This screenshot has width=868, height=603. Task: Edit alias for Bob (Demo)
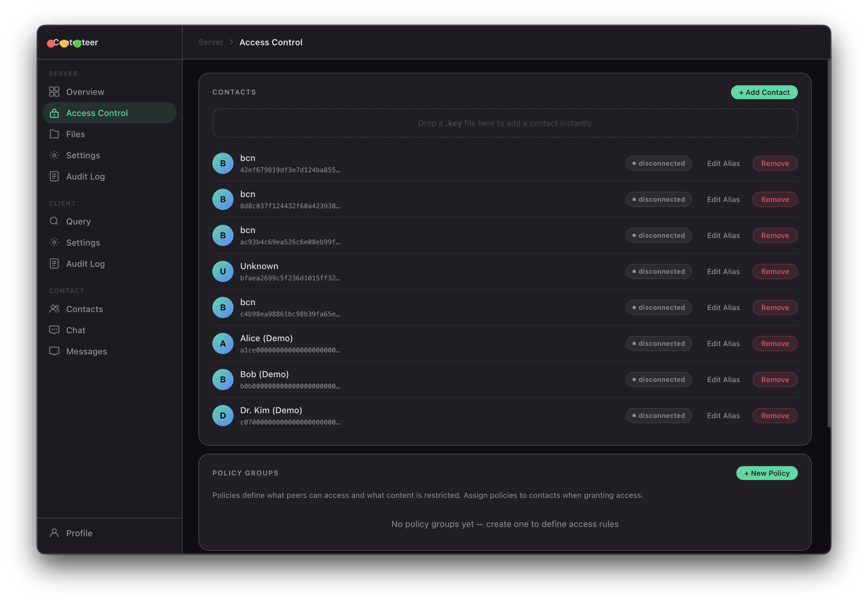(723, 379)
